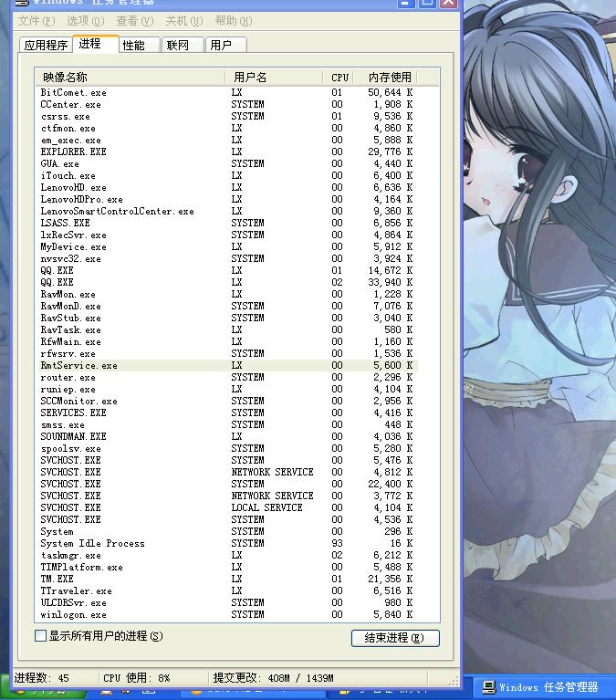Select the QQ.EXE row using 14,672 K

point(226,270)
